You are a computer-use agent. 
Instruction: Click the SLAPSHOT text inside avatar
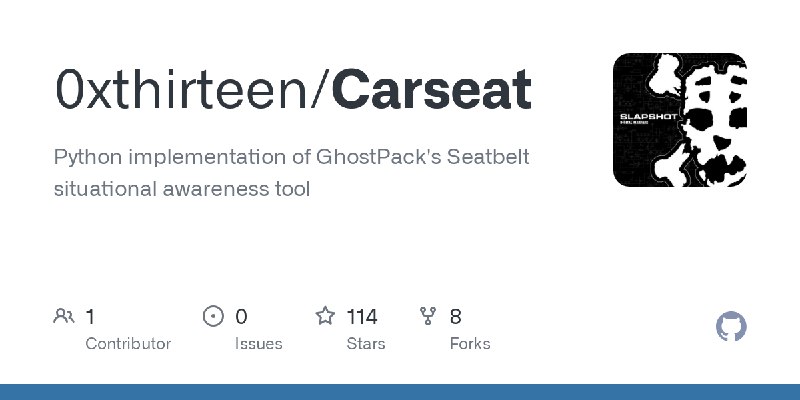[648, 116]
